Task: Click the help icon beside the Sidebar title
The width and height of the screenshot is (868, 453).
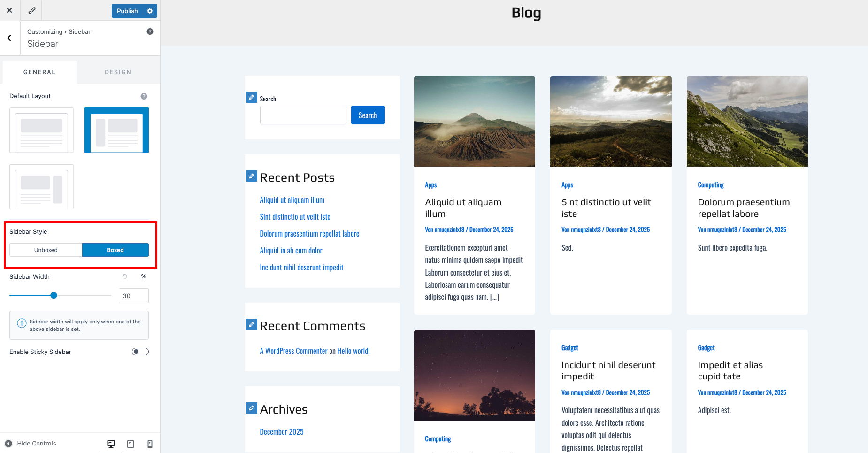Action: pyautogui.click(x=150, y=31)
